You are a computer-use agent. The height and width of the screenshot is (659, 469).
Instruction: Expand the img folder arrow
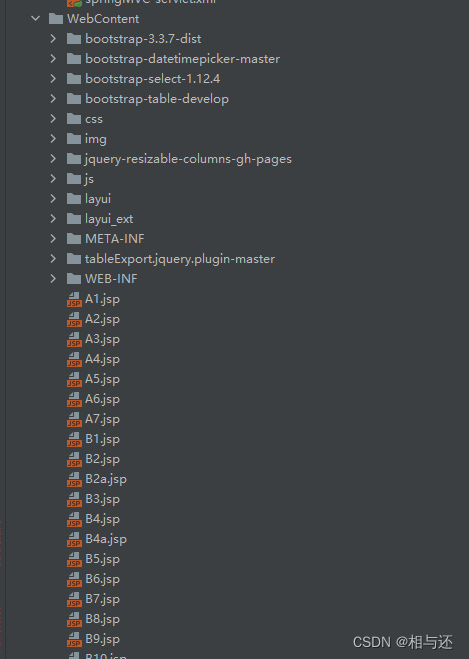53,139
